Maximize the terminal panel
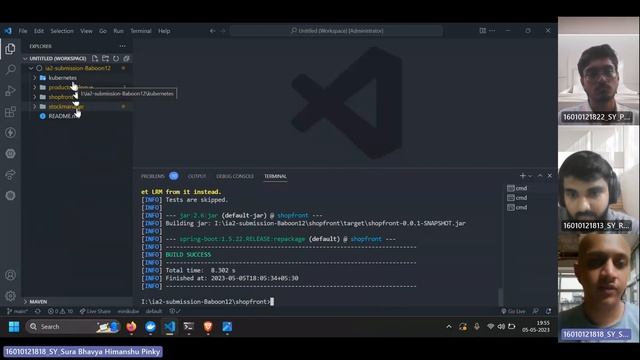Viewport: 640px width, 360px height. 540,176
